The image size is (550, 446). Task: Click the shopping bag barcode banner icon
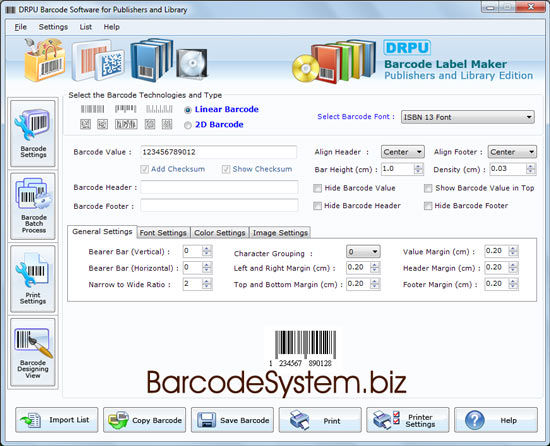(45, 60)
